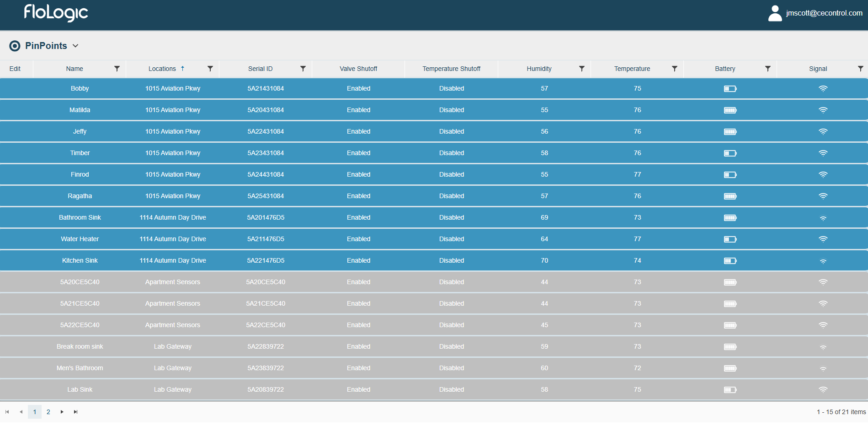The height and width of the screenshot is (437, 868).
Task: Open the Humidity column filter icon
Action: [582, 69]
